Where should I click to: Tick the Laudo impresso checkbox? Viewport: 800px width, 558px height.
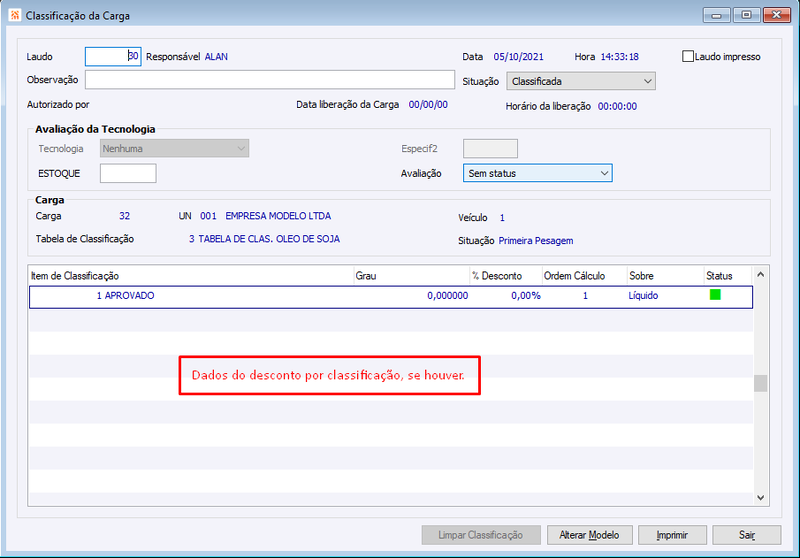tap(688, 57)
